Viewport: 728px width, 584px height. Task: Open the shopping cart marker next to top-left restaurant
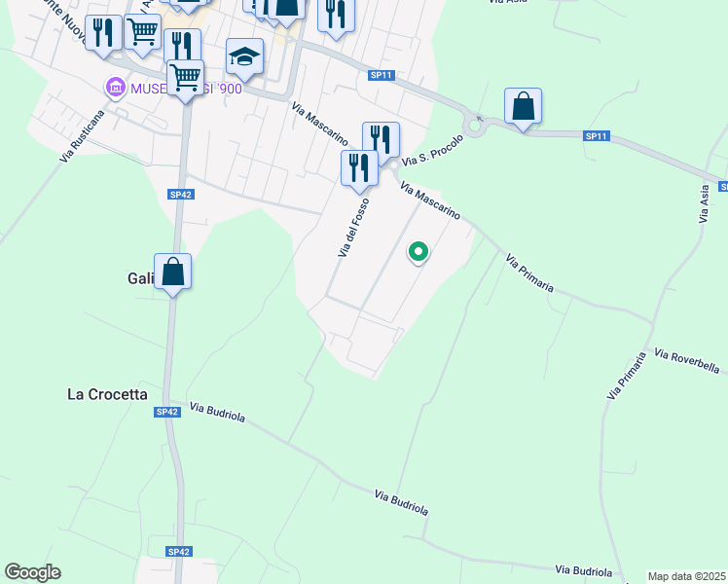(x=143, y=35)
